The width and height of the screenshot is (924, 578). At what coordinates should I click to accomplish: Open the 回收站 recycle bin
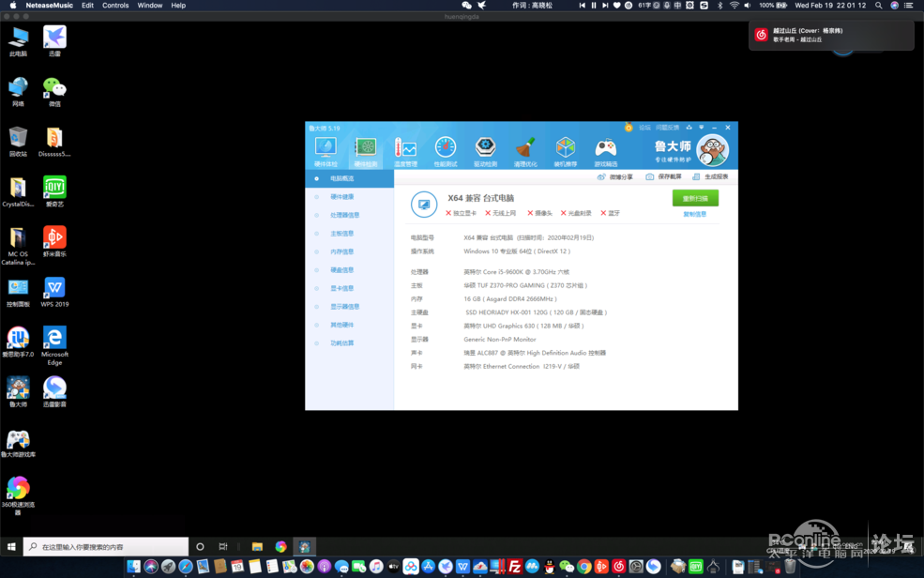[x=18, y=142]
